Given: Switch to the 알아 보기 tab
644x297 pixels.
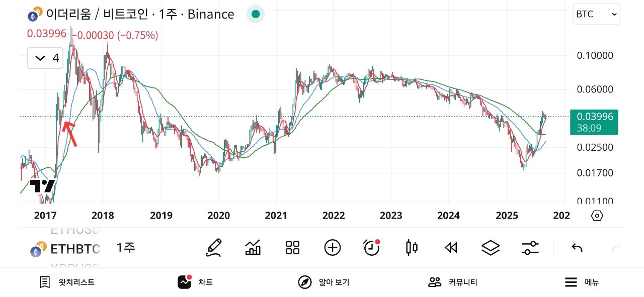Looking at the screenshot, I should click(x=323, y=282).
